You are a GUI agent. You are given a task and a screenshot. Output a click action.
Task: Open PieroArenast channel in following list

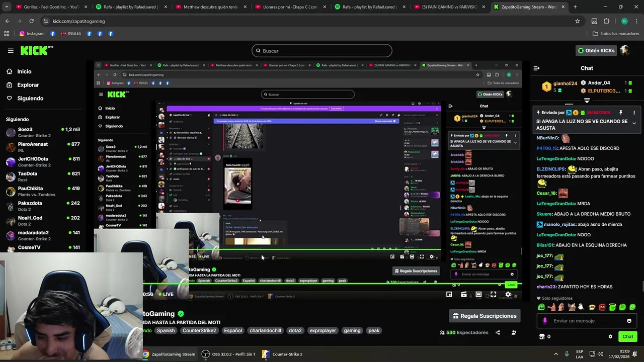pyautogui.click(x=43, y=147)
